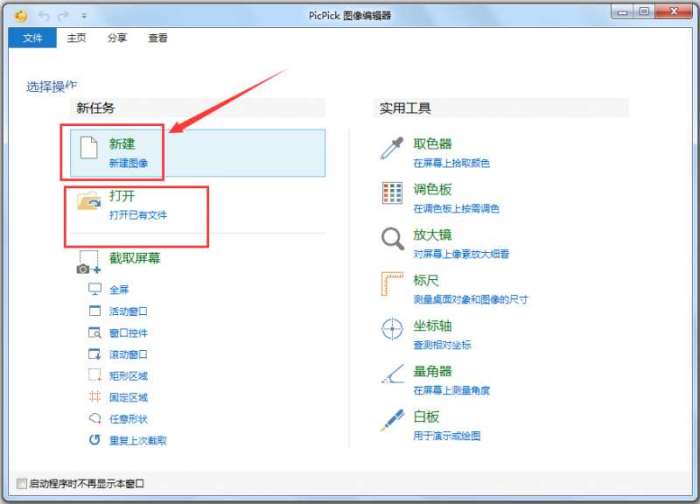Click the 打开已有文件 link
This screenshot has height=504, width=700.
[138, 215]
